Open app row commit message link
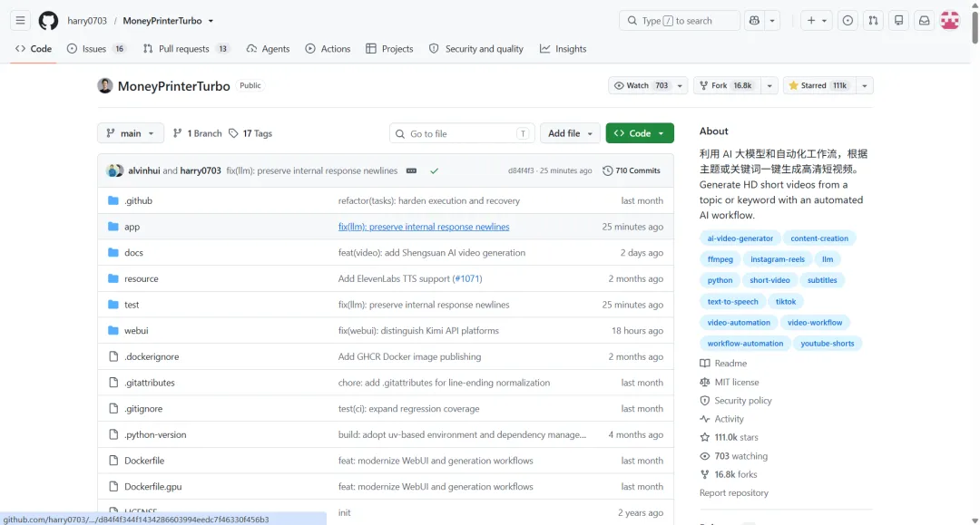Screen dimensions: 980x525 coord(424,227)
